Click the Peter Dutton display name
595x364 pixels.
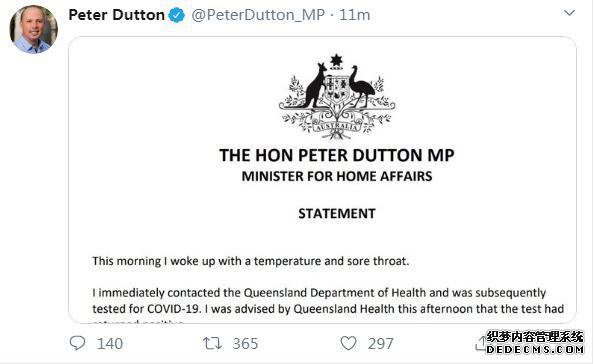[x=116, y=15]
